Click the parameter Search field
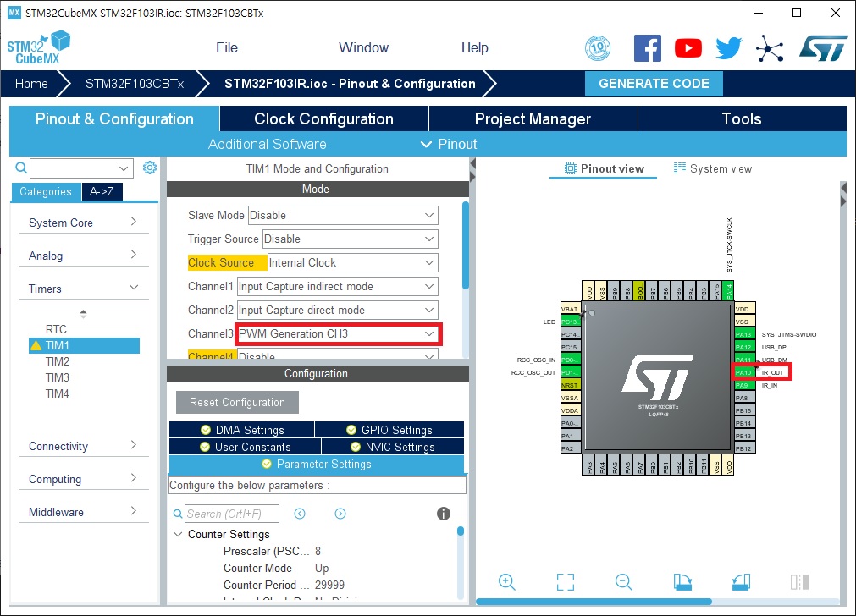Screen dimensions: 856x616 click(232, 514)
